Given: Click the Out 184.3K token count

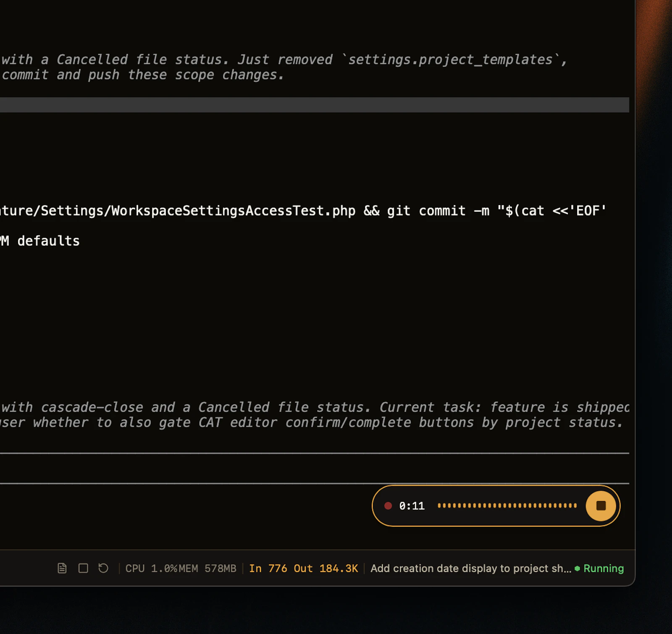Looking at the screenshot, I should [x=326, y=568].
